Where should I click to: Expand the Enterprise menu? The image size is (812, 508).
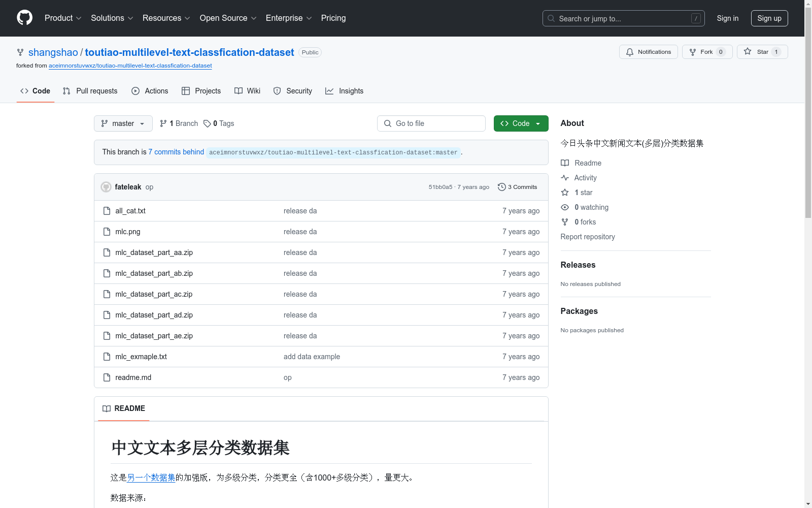pos(289,18)
